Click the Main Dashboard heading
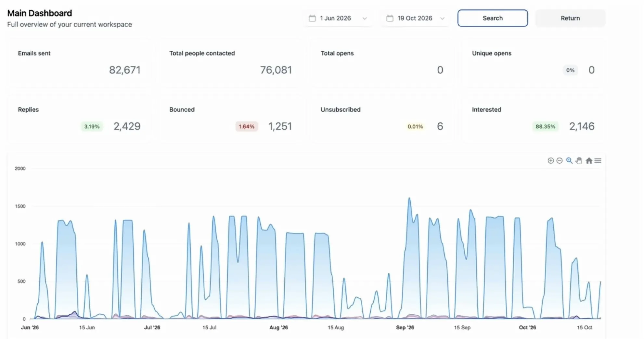644x339 pixels. pyautogui.click(x=40, y=13)
